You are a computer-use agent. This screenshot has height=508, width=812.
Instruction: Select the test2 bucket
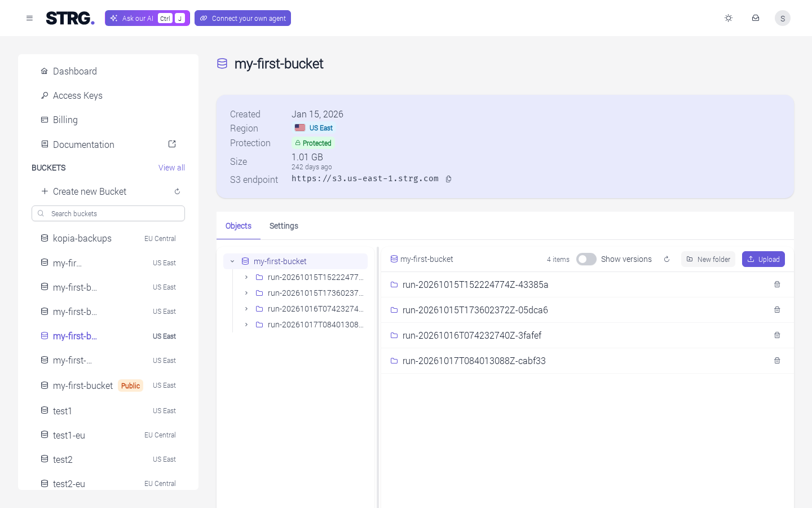point(108,459)
